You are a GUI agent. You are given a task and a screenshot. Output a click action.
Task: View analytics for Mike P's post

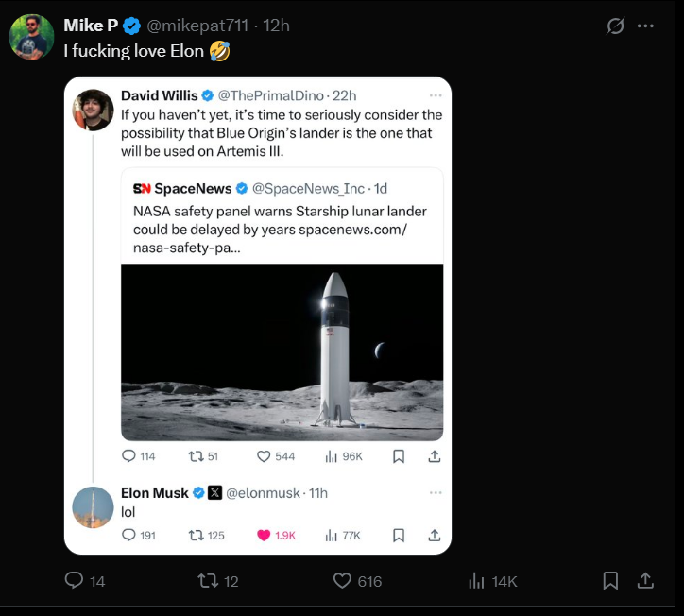coord(477,581)
